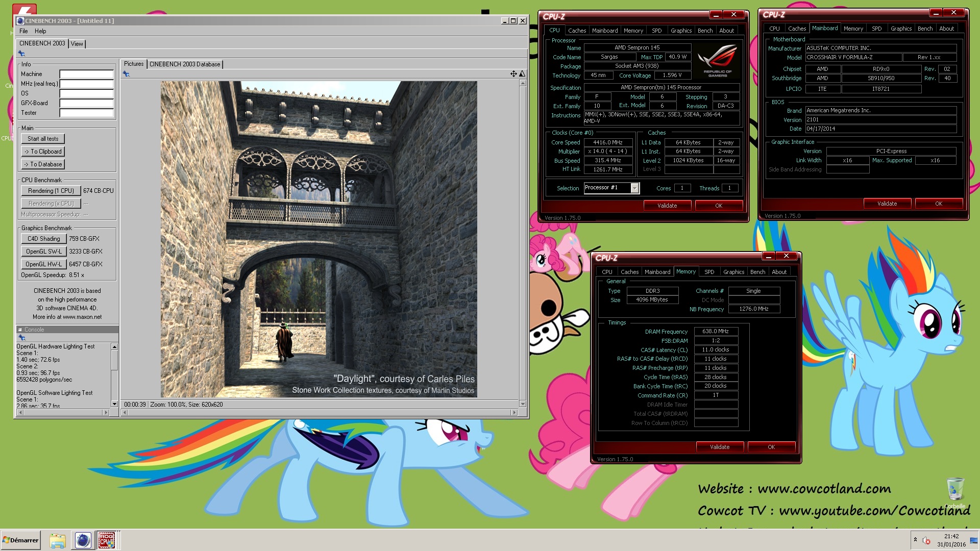
Task: Click the picture horizontal scroll left arrow
Action: 125,412
